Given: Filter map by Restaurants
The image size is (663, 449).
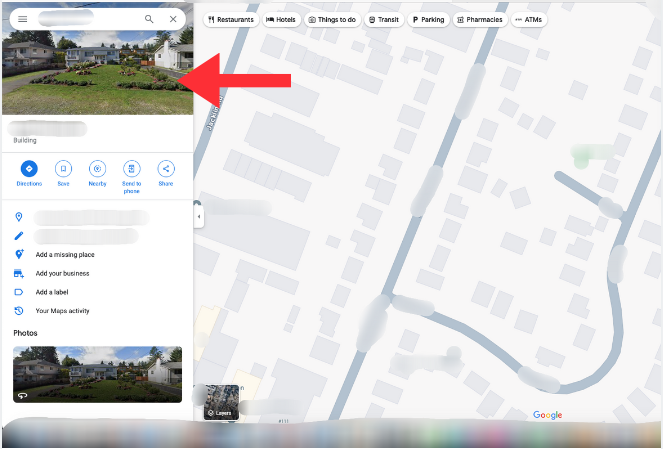Looking at the screenshot, I should (231, 19).
